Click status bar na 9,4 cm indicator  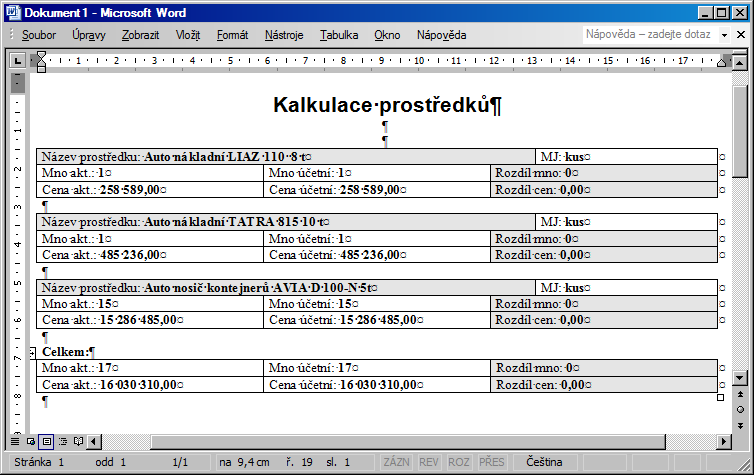pyautogui.click(x=244, y=462)
